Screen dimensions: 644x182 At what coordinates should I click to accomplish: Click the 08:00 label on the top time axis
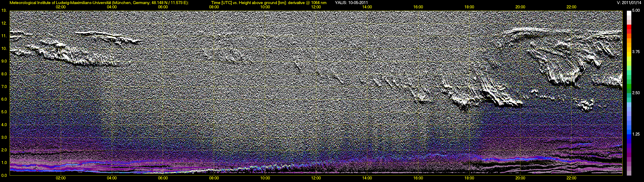(x=214, y=7)
